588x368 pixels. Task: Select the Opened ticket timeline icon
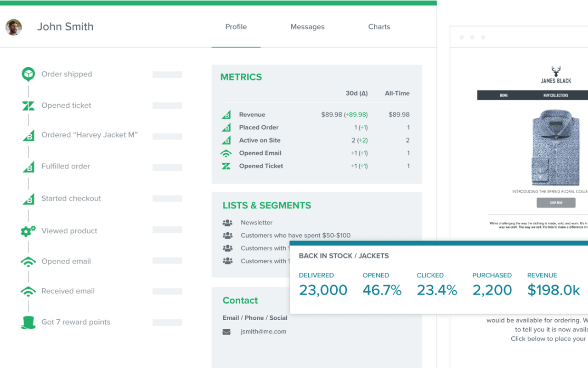28,105
